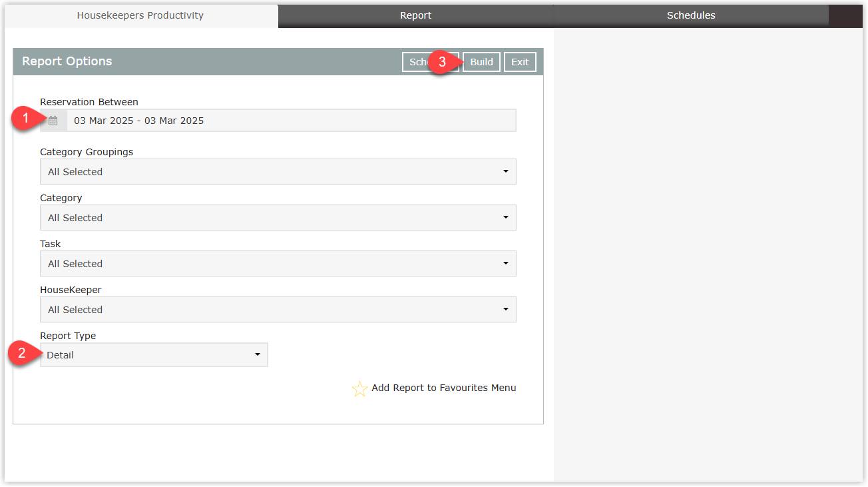Open the Report tab
This screenshot has height=487, width=868.
coord(415,15)
